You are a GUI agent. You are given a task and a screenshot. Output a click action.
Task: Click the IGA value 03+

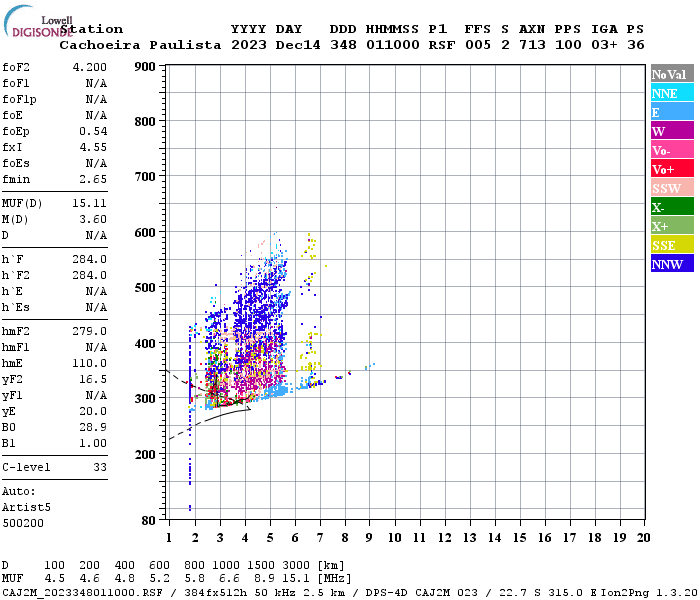tap(604, 45)
